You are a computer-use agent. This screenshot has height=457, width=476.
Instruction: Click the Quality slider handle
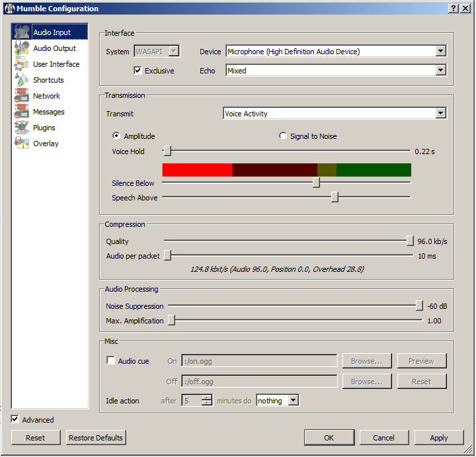(x=410, y=241)
